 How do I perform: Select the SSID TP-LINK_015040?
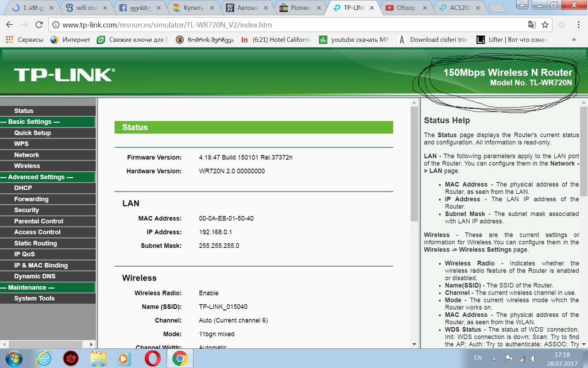tap(223, 306)
